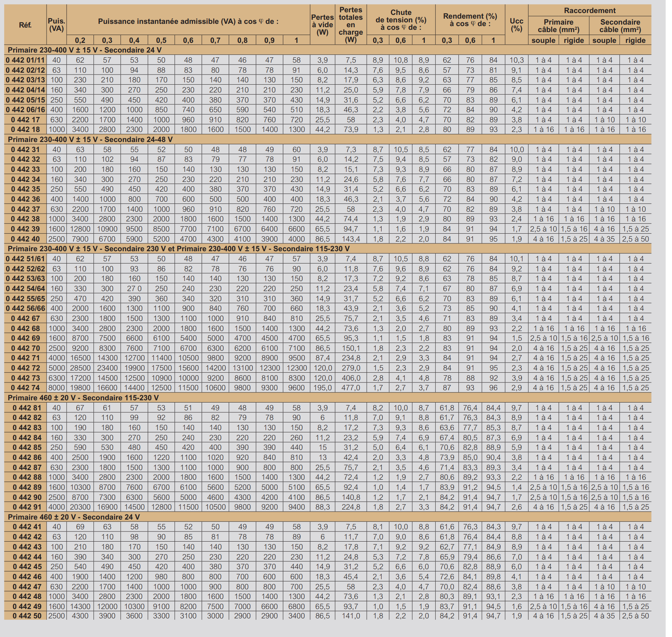Click reference '0 442 36'

[x=25, y=199]
